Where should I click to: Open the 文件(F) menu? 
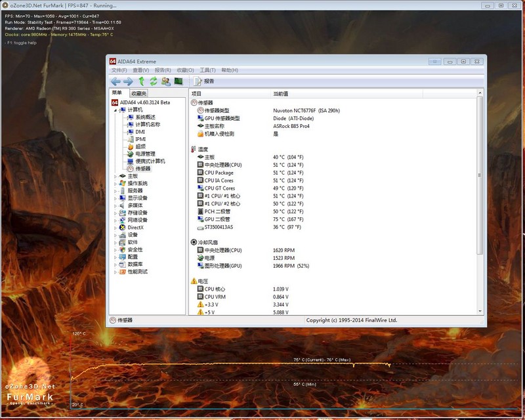pos(119,70)
